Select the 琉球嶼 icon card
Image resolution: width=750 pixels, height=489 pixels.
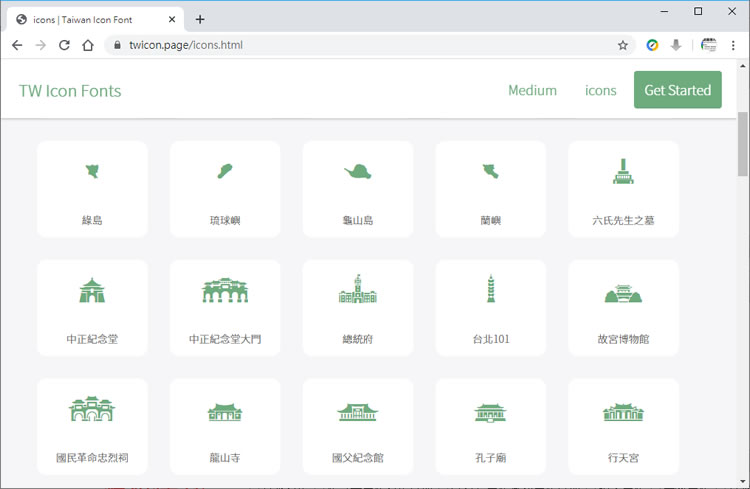(x=225, y=172)
